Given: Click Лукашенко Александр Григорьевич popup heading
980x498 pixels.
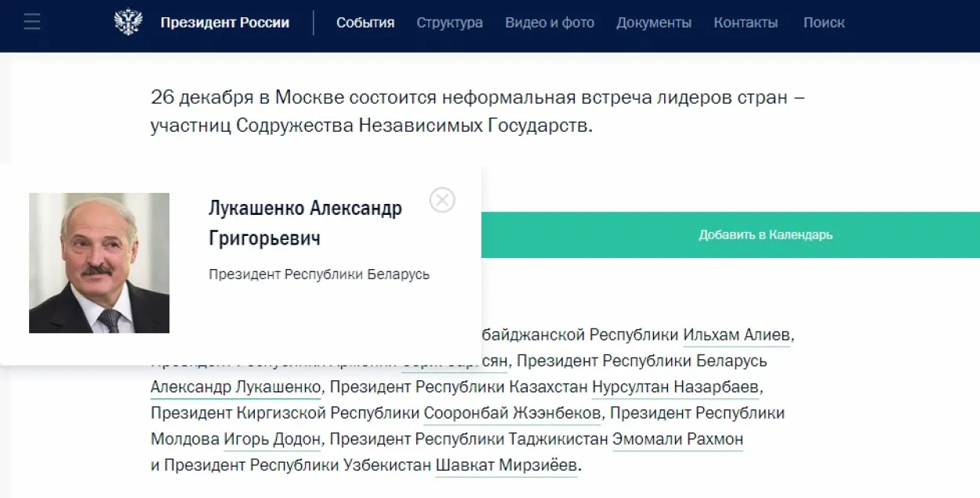Looking at the screenshot, I should pos(305,223).
